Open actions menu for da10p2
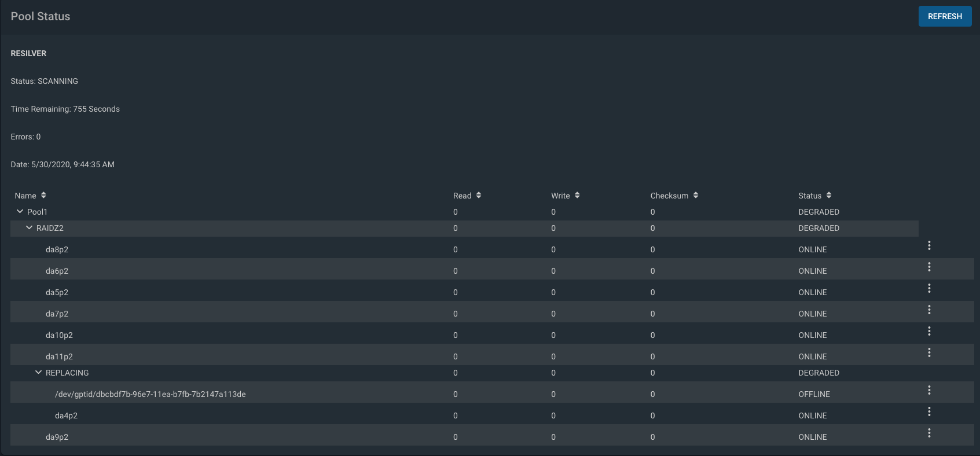 929,331
